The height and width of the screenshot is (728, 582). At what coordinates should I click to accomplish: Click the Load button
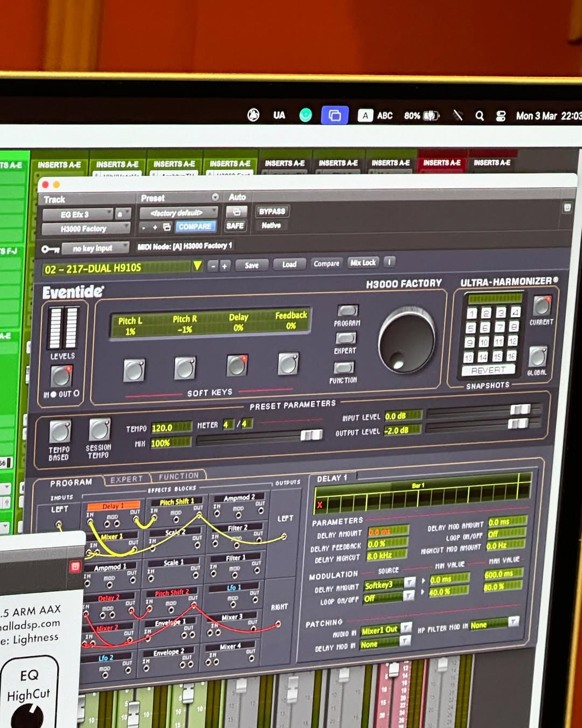[x=289, y=264]
